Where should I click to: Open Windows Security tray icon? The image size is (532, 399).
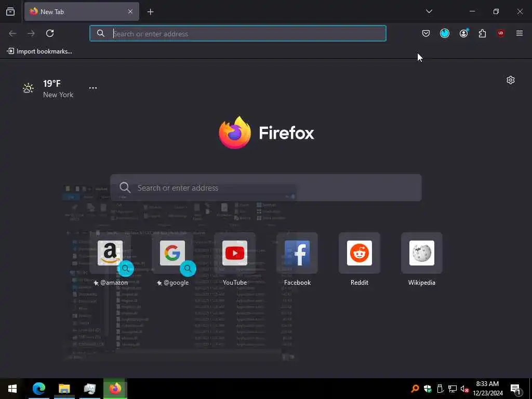[x=428, y=389]
